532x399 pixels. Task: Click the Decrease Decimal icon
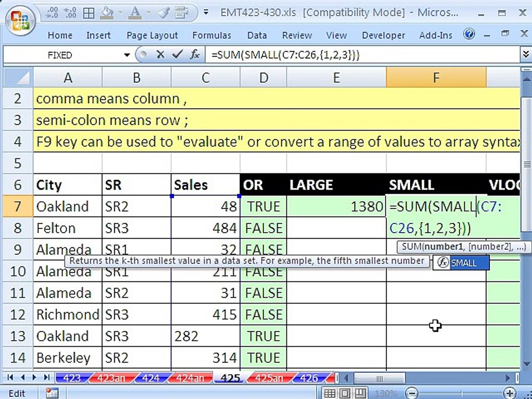pos(70,13)
